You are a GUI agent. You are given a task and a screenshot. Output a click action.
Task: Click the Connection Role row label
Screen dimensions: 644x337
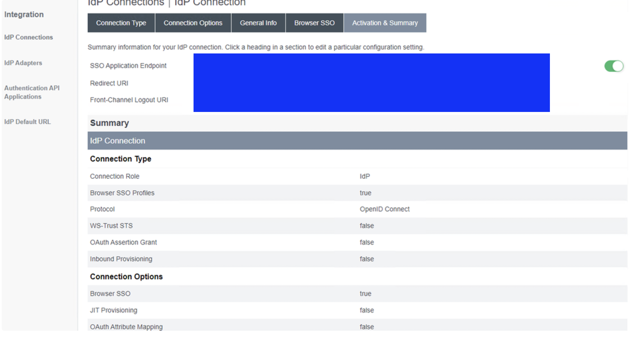(x=115, y=176)
